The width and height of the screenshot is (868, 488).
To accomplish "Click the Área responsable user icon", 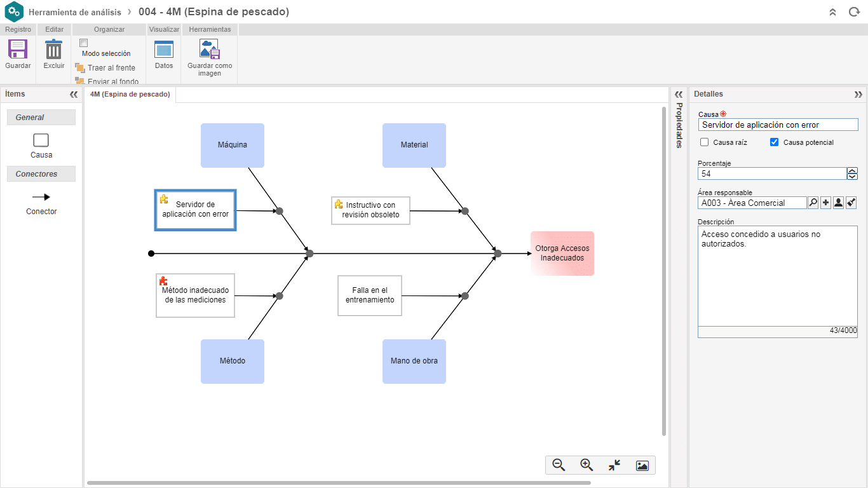I will (839, 203).
